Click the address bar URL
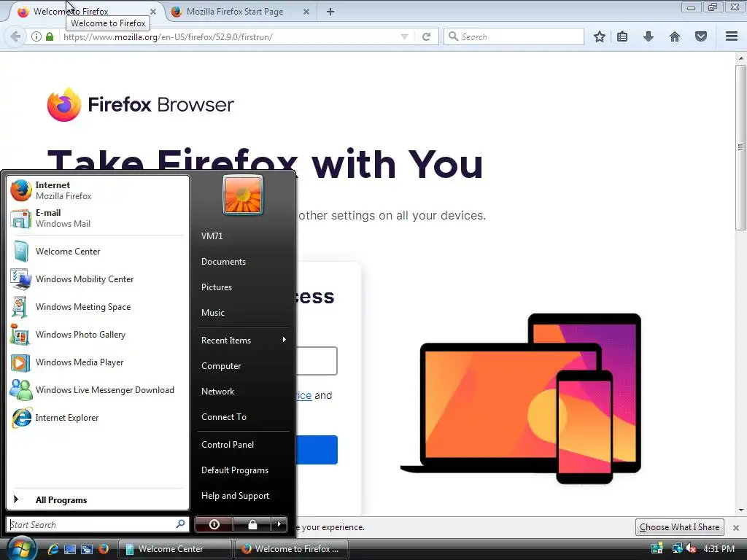This screenshot has width=747, height=560. (168, 36)
